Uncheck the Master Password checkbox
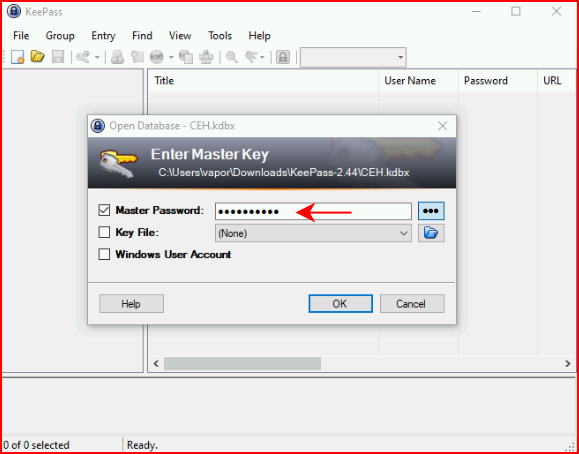Image resolution: width=579 pixels, height=454 pixels. pos(104,211)
